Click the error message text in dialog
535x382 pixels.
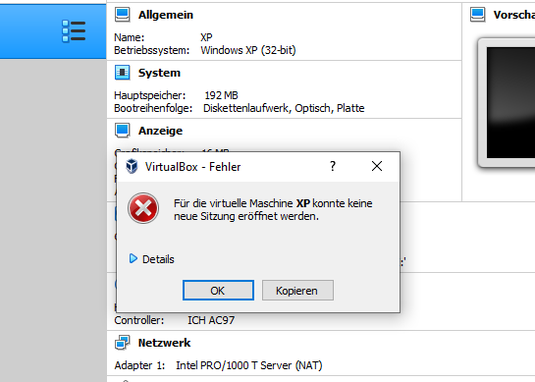click(273, 210)
